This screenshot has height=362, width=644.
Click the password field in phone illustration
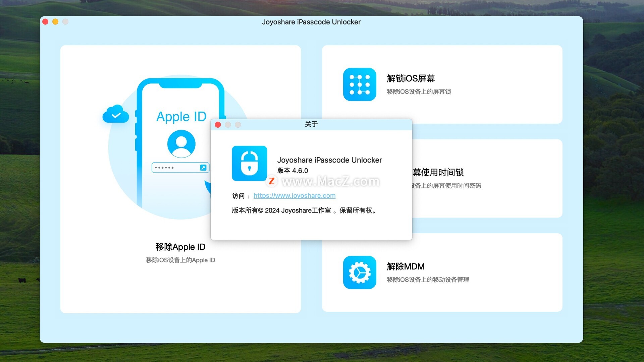click(x=180, y=168)
